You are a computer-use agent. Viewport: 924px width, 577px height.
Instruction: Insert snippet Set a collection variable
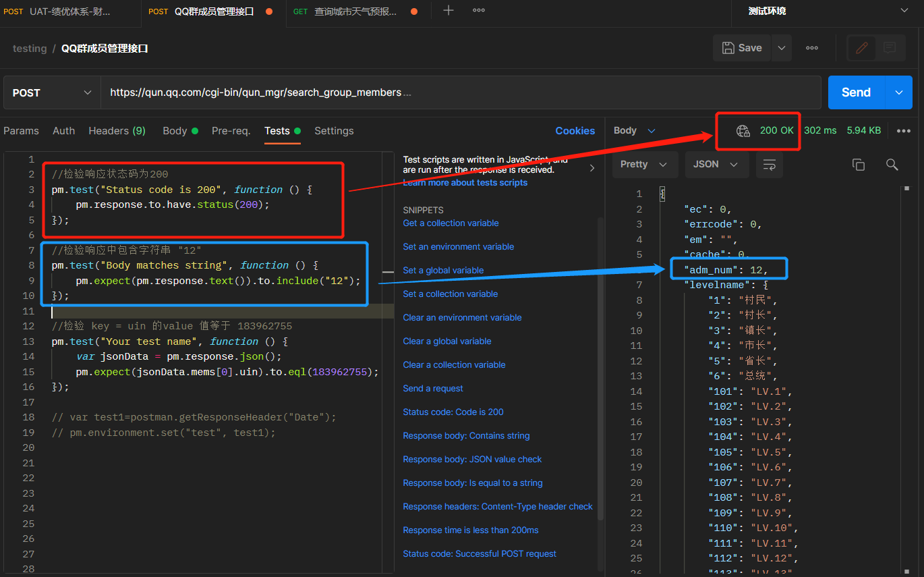[x=450, y=294]
